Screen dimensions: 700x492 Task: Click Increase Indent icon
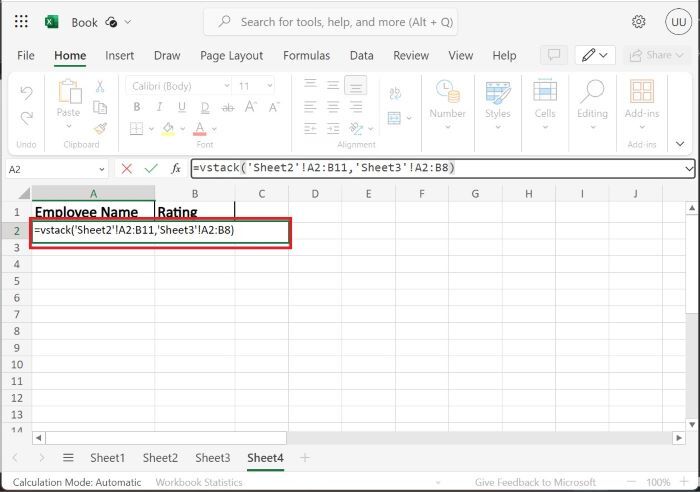pyautogui.click(x=333, y=129)
